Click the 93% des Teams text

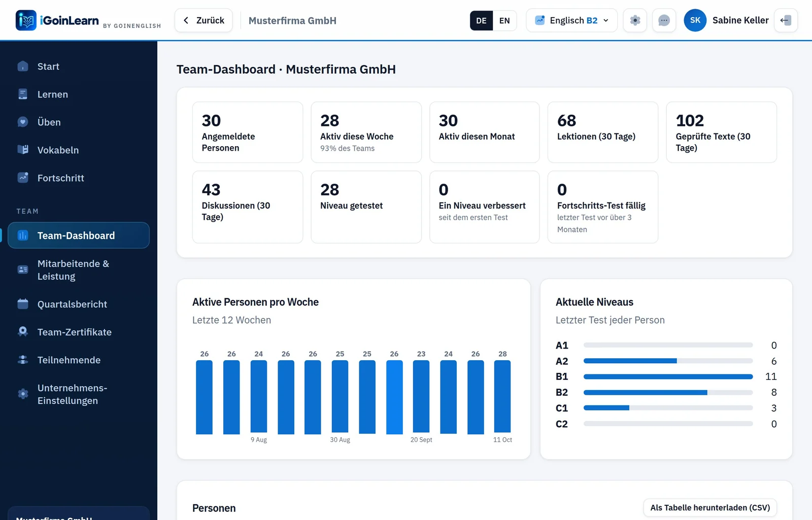pos(347,148)
